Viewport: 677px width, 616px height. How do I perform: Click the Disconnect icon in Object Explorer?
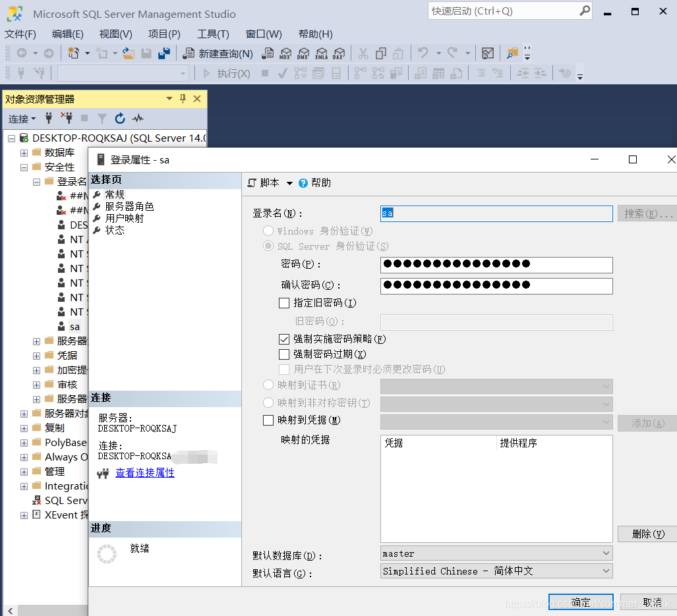click(67, 118)
